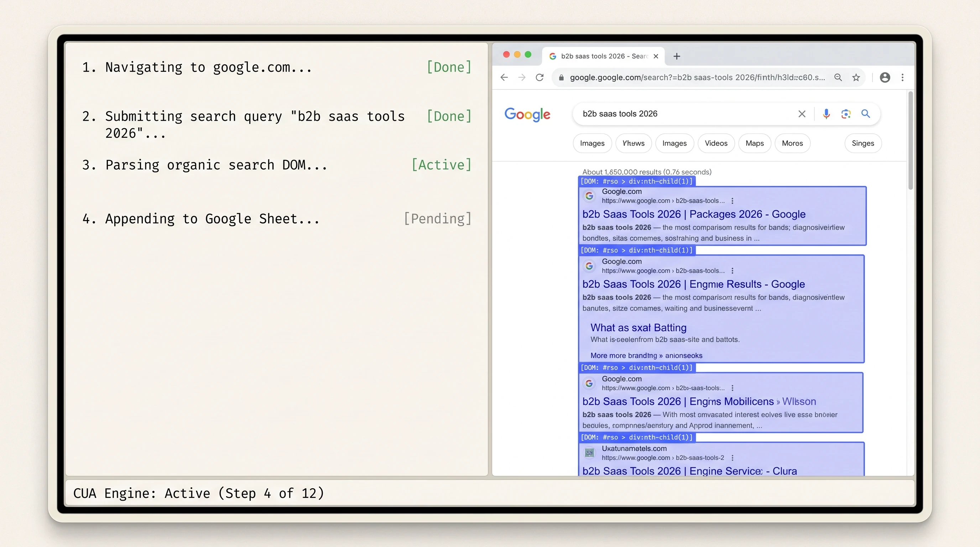Viewport: 980px width, 547px height.
Task: Click the page vertical scrollbar thumb
Action: [910, 141]
